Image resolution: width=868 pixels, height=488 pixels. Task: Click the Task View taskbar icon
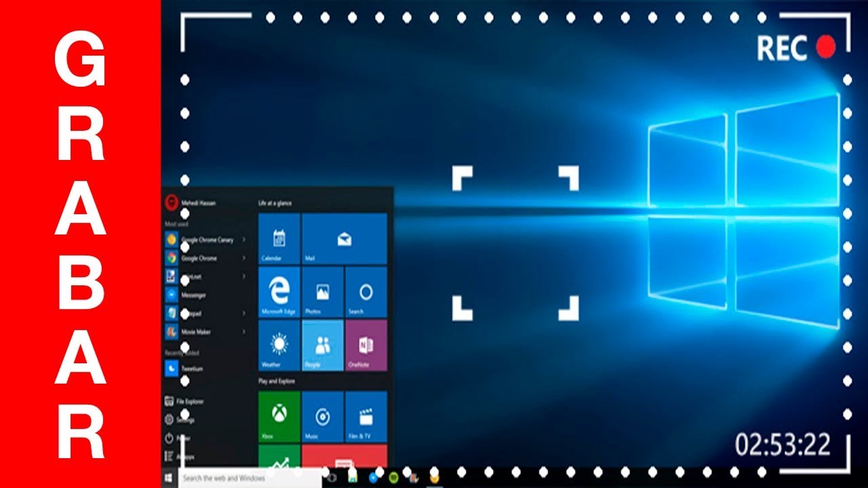click(332, 478)
